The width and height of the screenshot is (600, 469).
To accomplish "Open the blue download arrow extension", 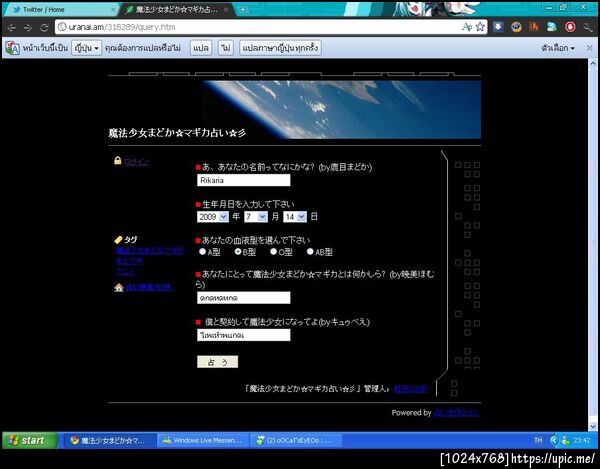I will coord(498,27).
